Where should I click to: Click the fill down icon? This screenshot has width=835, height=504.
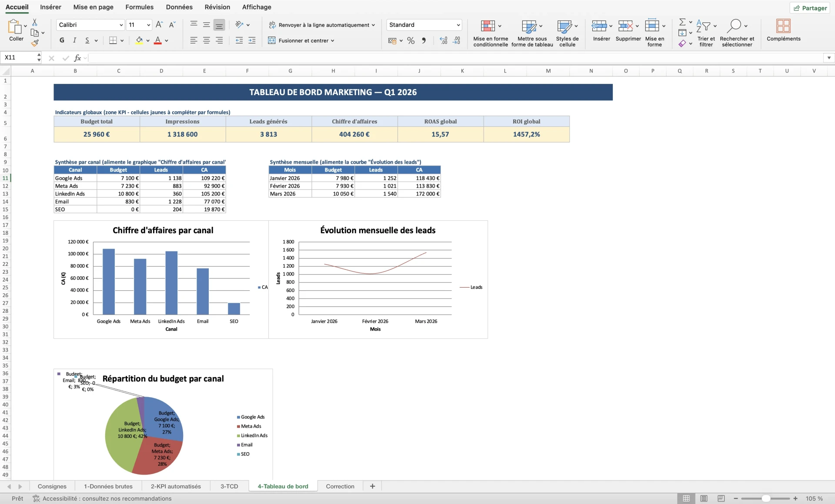coord(682,33)
